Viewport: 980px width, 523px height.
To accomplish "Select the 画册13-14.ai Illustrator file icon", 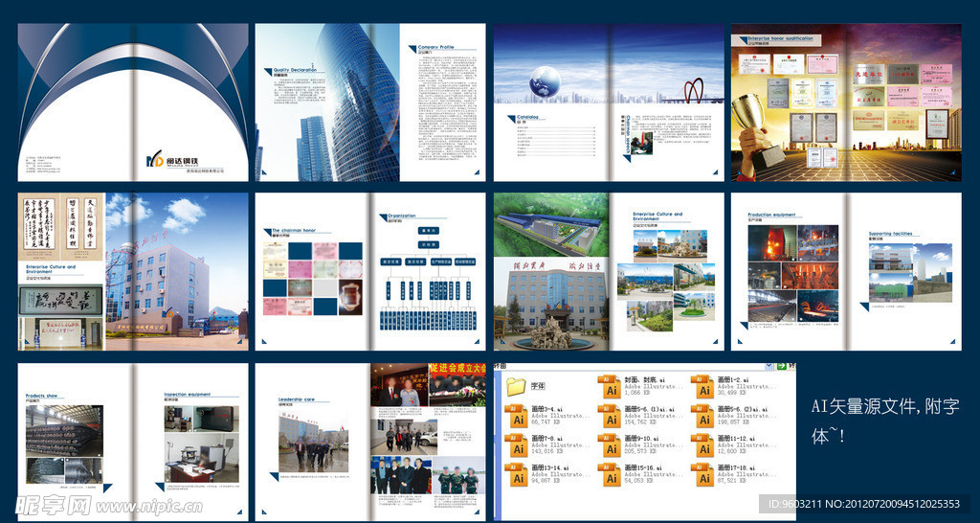I will 516,475.
